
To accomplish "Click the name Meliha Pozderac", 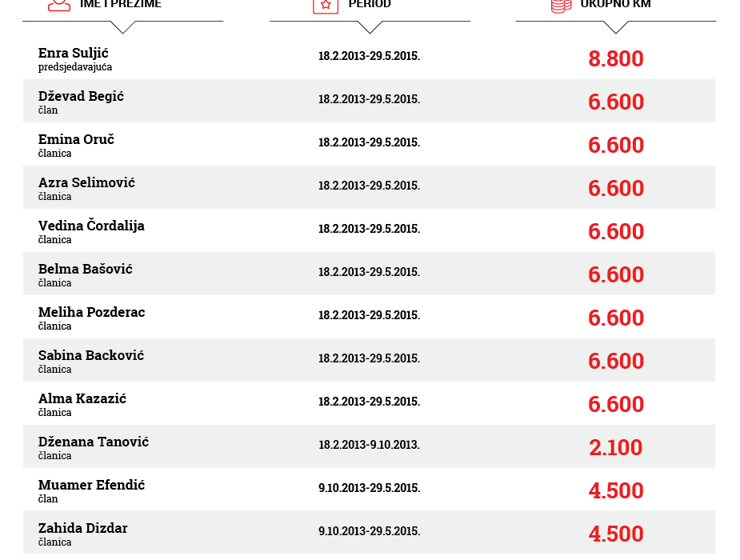I will (x=91, y=312).
